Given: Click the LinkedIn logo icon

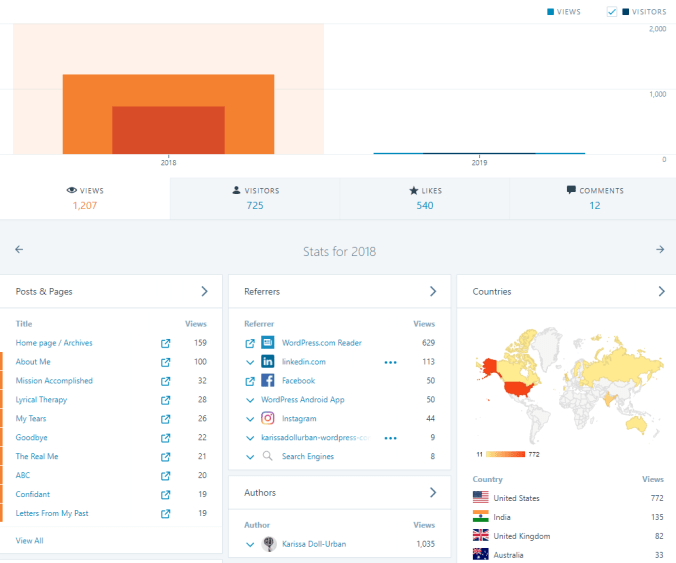Looking at the screenshot, I should 268,361.
